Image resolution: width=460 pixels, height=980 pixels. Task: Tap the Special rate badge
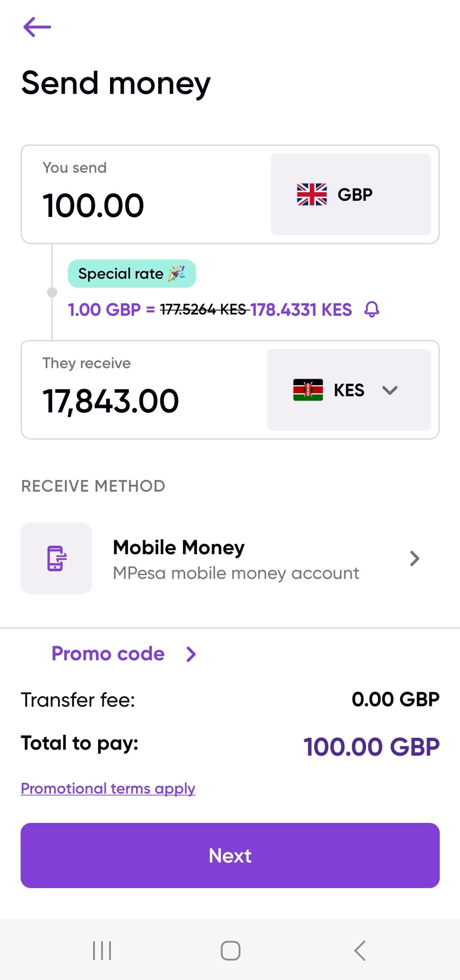click(132, 274)
